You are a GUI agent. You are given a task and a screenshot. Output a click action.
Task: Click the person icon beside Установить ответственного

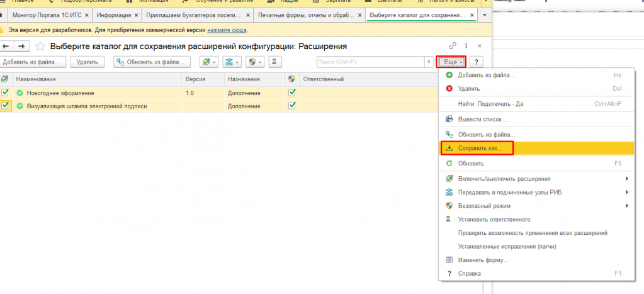click(449, 219)
